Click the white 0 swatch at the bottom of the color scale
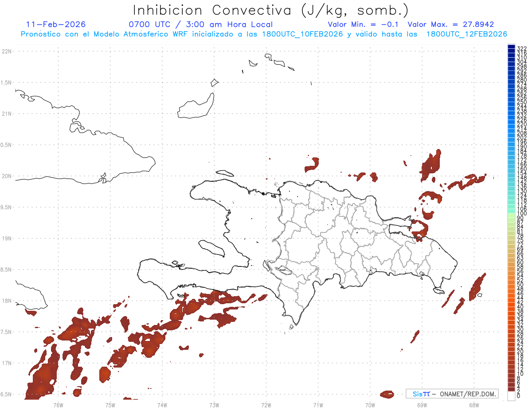 511,397
